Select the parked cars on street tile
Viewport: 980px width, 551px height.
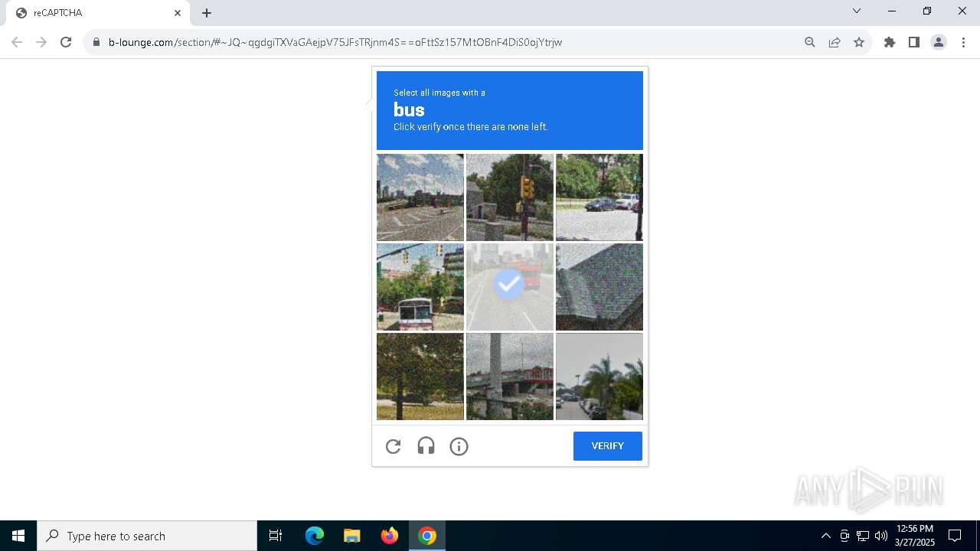599,197
